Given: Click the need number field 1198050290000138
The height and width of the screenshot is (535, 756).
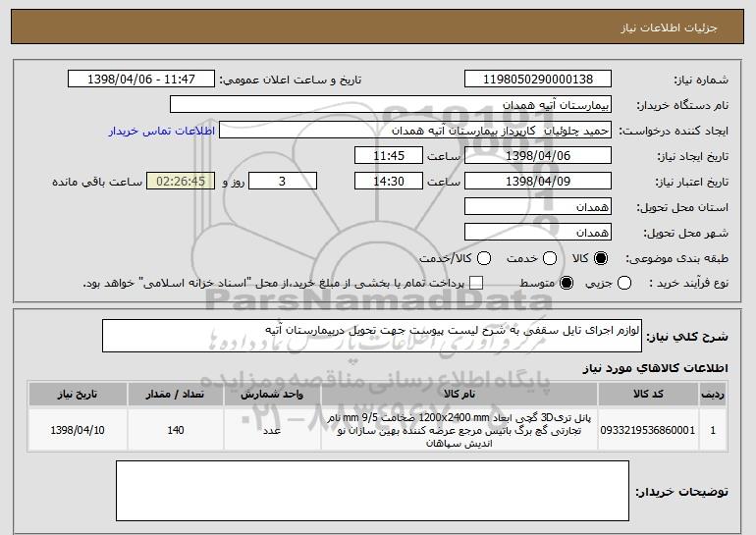Looking at the screenshot, I should click(x=538, y=80).
